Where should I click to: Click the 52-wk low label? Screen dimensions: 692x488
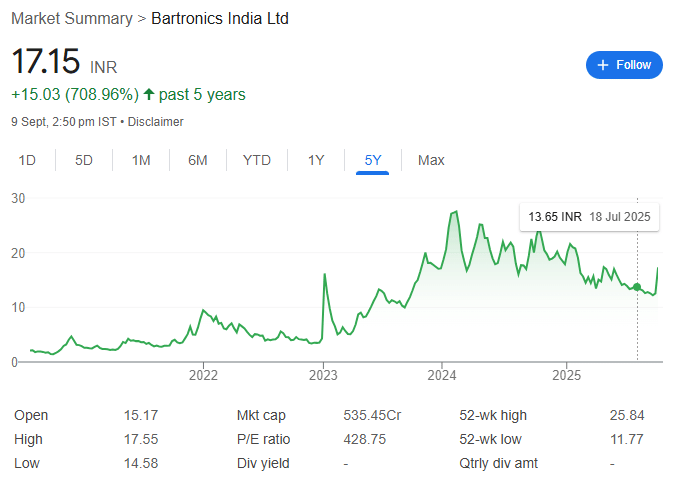pos(490,439)
